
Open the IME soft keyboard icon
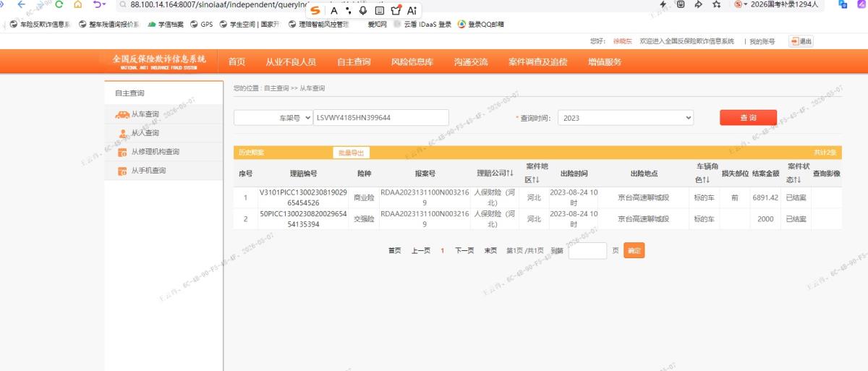[x=379, y=10]
